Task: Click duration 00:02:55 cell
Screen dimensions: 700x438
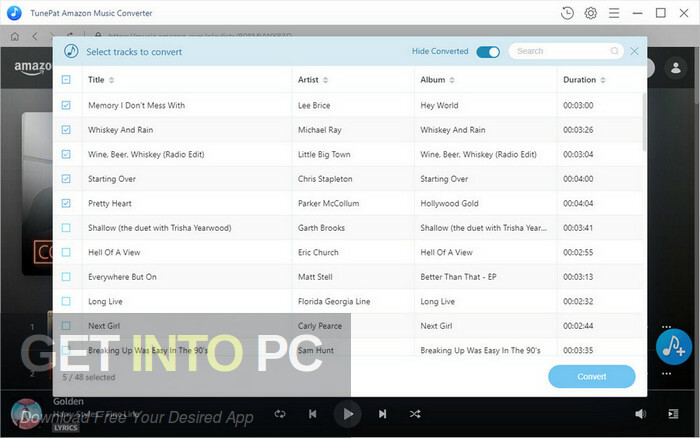Action: (x=578, y=252)
